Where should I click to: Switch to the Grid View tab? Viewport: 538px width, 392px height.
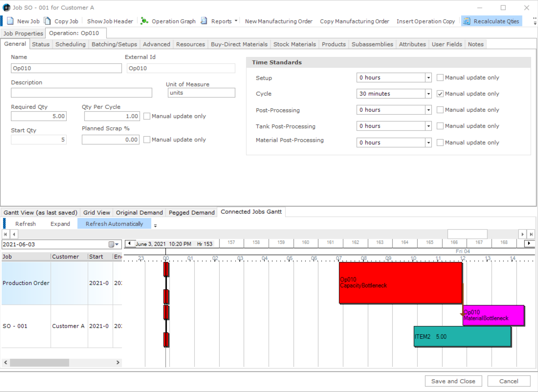97,213
